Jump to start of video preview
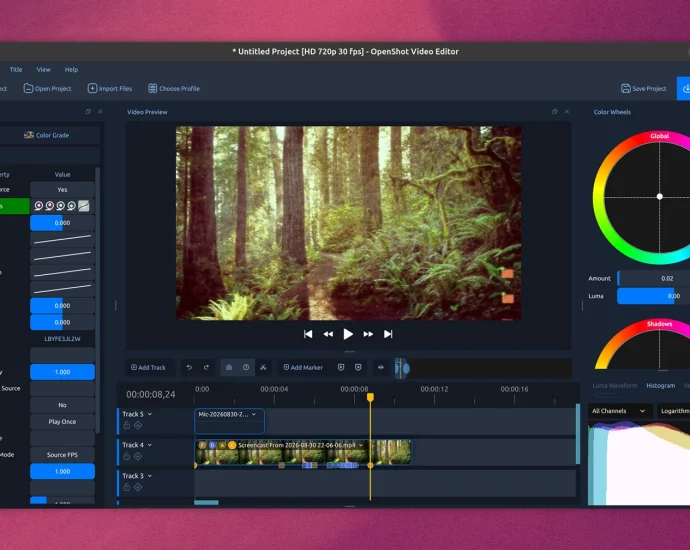This screenshot has width=690, height=550. click(308, 334)
